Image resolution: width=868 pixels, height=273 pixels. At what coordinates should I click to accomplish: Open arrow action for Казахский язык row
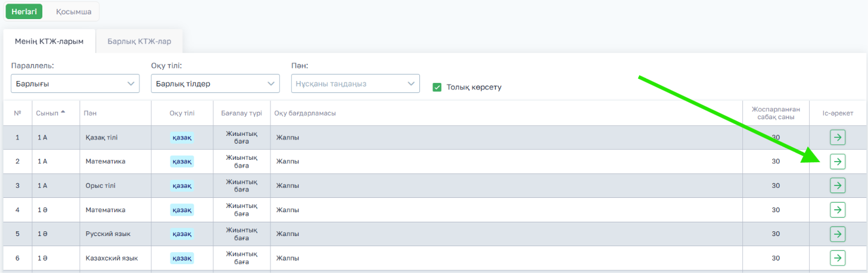(x=838, y=258)
